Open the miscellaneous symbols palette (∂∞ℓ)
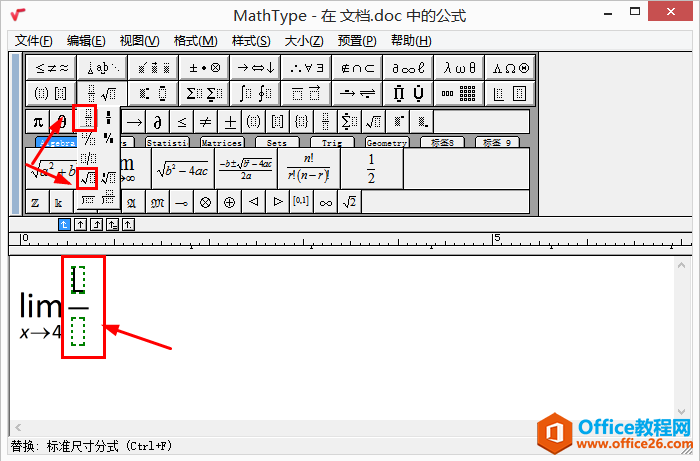 pos(408,68)
